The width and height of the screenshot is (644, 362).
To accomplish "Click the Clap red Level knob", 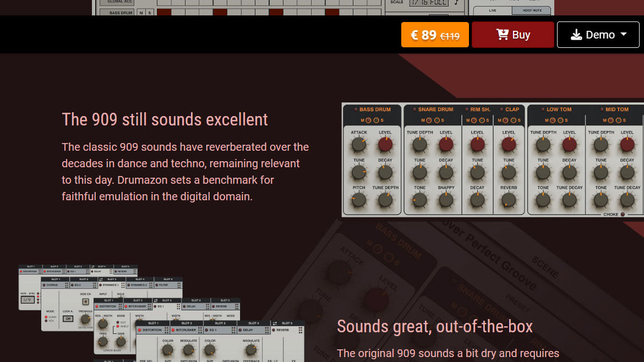I will pos(509,145).
